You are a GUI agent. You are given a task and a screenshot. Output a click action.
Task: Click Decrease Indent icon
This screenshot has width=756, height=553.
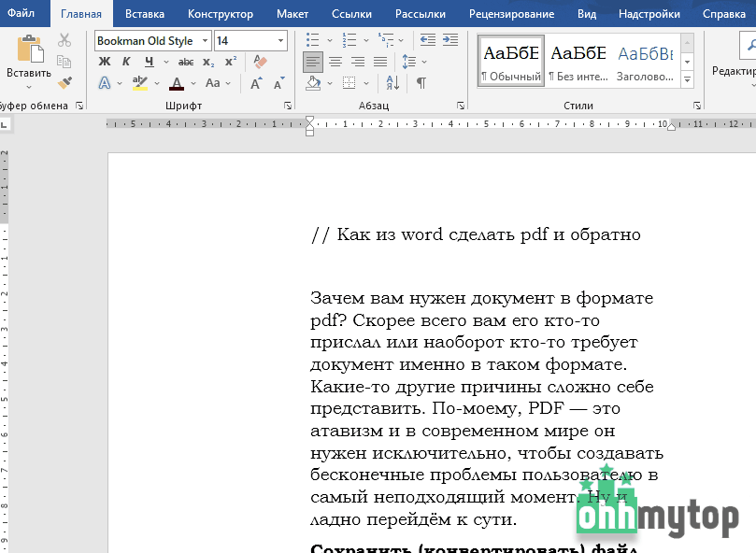click(428, 40)
